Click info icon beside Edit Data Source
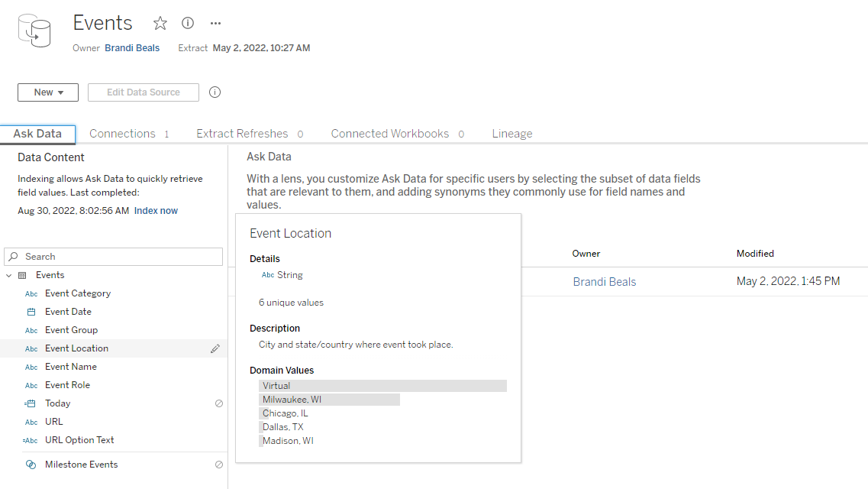The image size is (868, 489). pyautogui.click(x=215, y=92)
